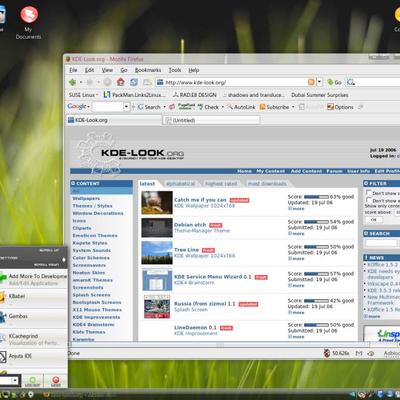Open the Check button dropdown arrow
Image resolution: width=400 pixels, height=400 pixels.
pyautogui.click(x=223, y=107)
